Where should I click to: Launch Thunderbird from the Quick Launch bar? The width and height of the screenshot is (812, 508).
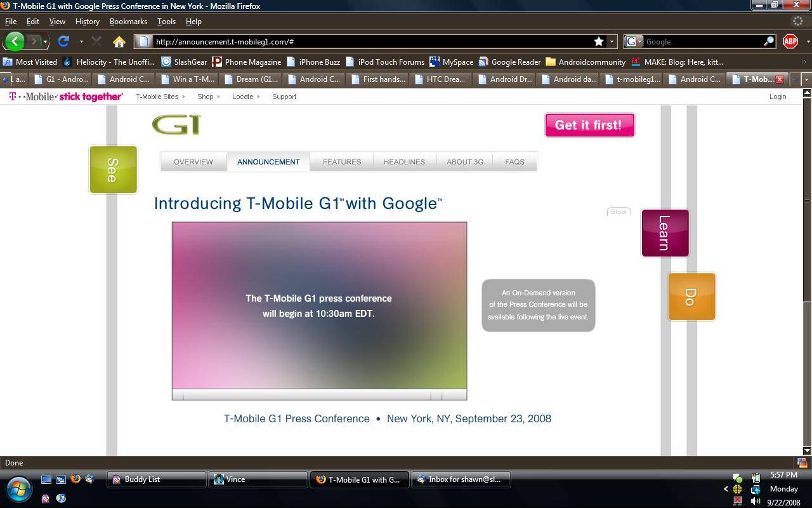[89, 479]
